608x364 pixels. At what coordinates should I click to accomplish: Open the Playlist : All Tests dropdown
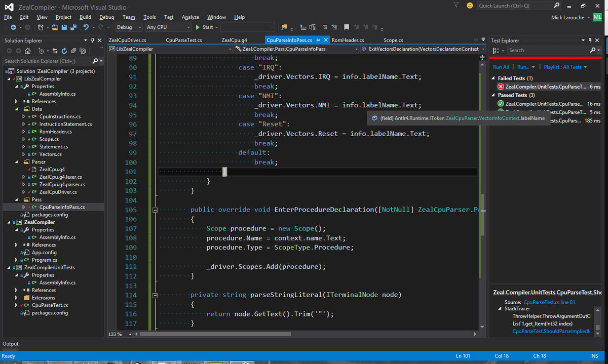[565, 67]
